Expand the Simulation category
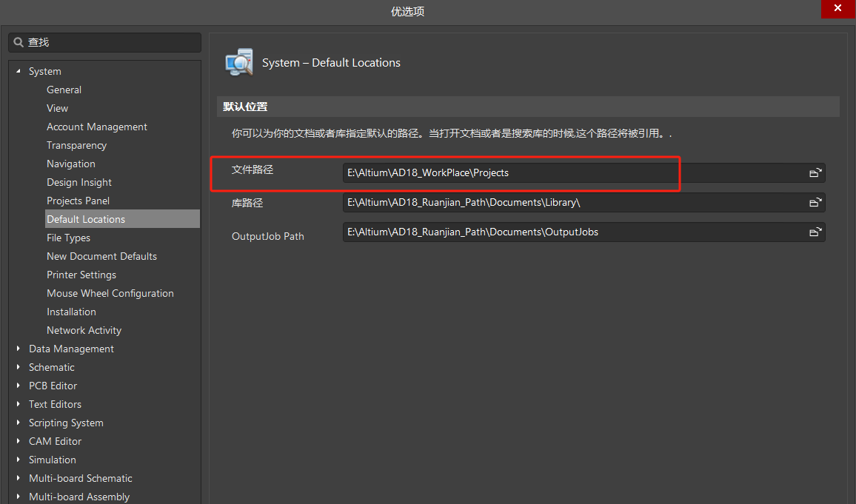 [19, 460]
